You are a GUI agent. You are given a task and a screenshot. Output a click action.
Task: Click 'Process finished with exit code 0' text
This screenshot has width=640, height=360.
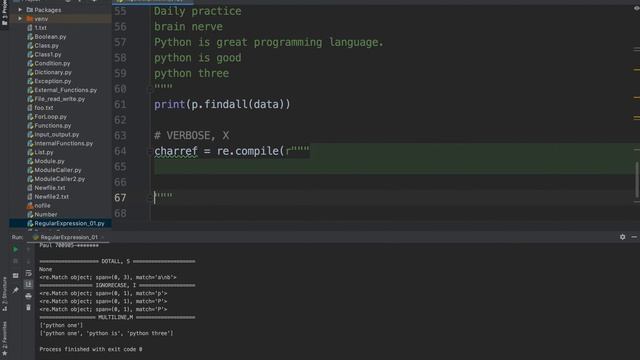(91, 349)
